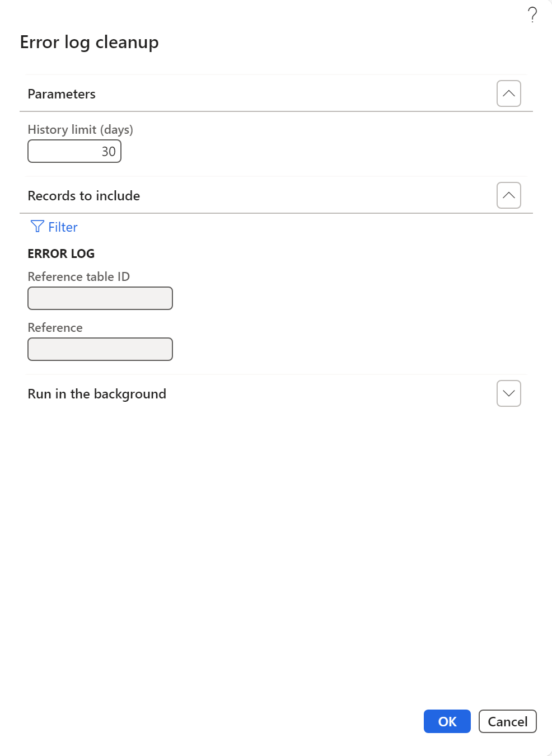Click the ERROR LOG group heading
The width and height of the screenshot is (552, 756).
(x=61, y=254)
